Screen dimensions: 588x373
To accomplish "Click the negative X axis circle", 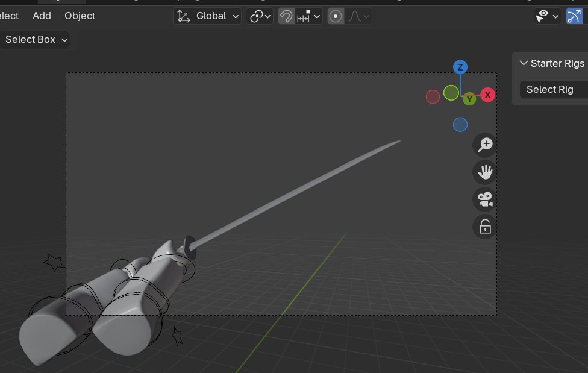I will tap(433, 97).
